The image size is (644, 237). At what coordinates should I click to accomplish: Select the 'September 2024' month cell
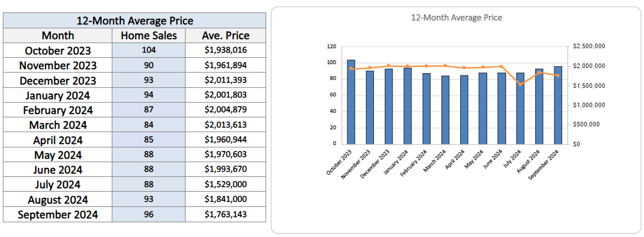(58, 214)
